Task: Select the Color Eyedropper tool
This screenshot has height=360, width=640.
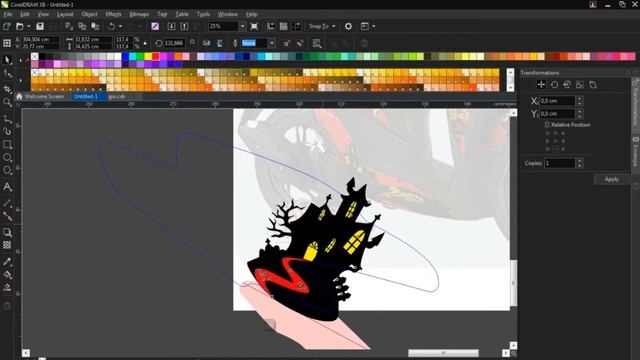Action: (x=7, y=262)
